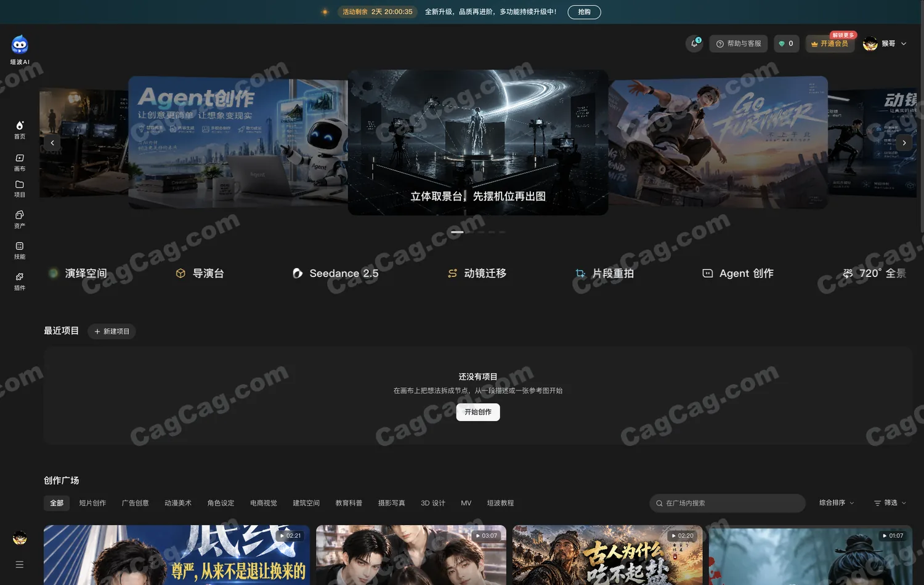
Task: Click the user avatar at sidebar bottom
Action: [20, 538]
